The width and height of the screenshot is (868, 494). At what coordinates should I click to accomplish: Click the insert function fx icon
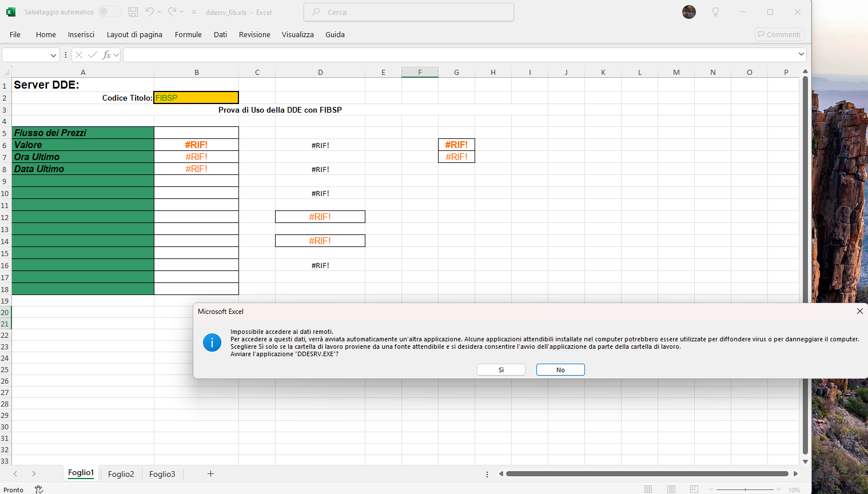point(106,55)
